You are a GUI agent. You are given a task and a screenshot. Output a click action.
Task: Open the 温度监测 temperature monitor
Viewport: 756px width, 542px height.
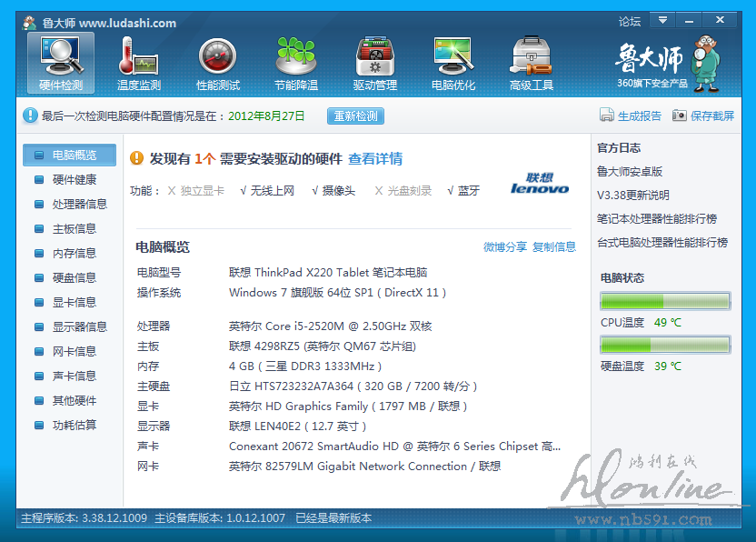pyautogui.click(x=139, y=64)
